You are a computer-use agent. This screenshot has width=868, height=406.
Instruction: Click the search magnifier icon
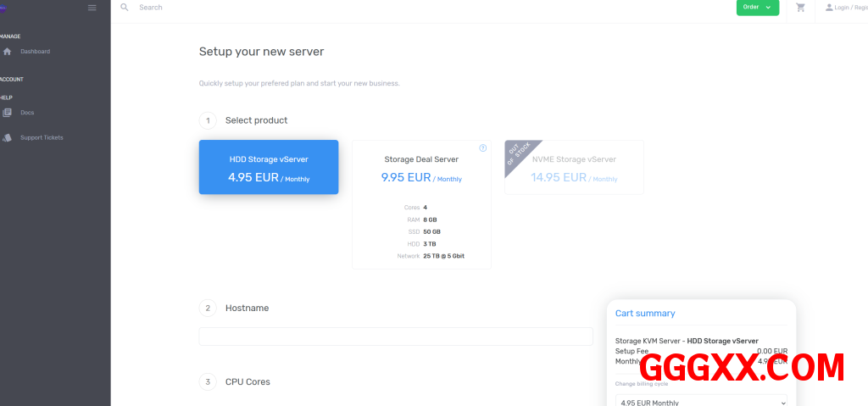click(125, 7)
